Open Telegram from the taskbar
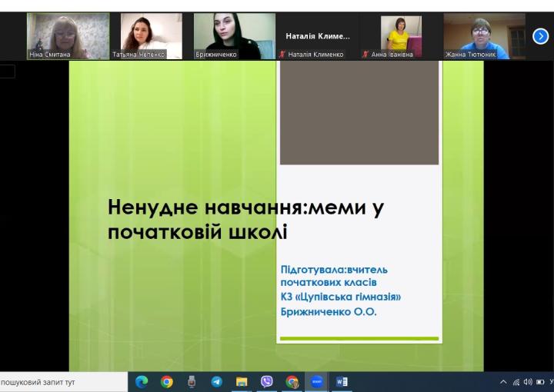 pos(216,381)
